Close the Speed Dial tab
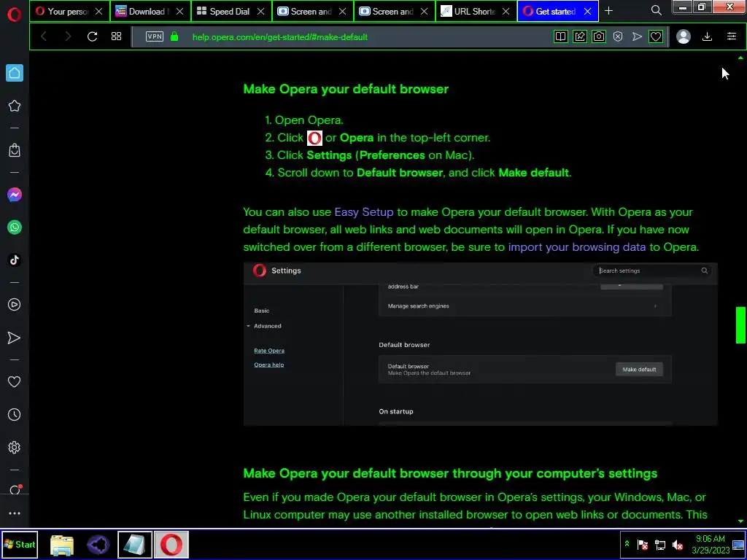The height and width of the screenshot is (560, 747). tap(261, 11)
